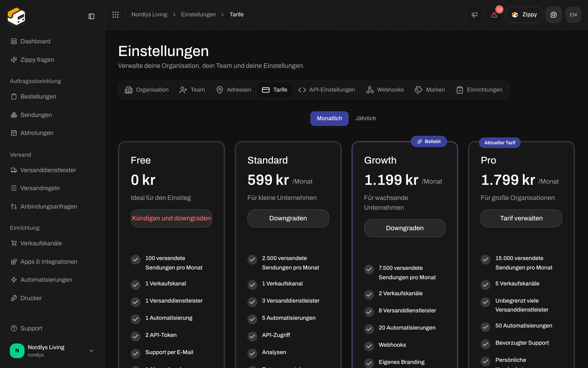Click Downgraden on the Growth plan
Image resolution: width=588 pixels, height=368 pixels.
(x=405, y=228)
